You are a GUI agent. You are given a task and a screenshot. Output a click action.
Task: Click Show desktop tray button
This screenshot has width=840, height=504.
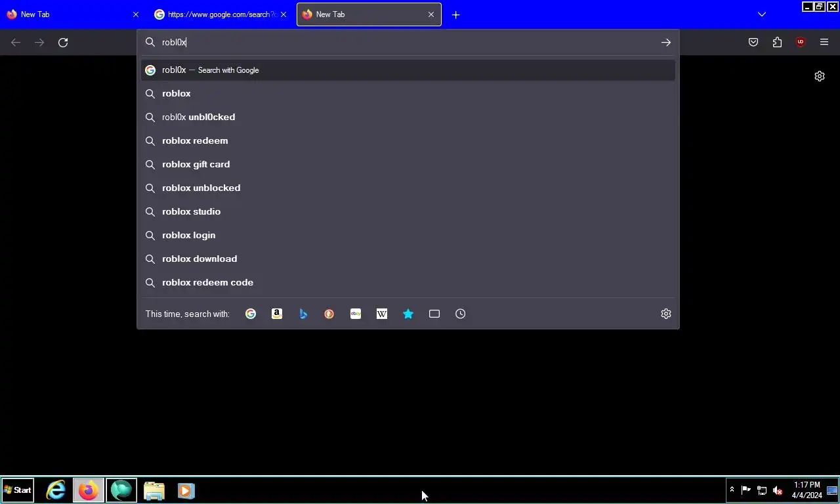[x=832, y=490]
